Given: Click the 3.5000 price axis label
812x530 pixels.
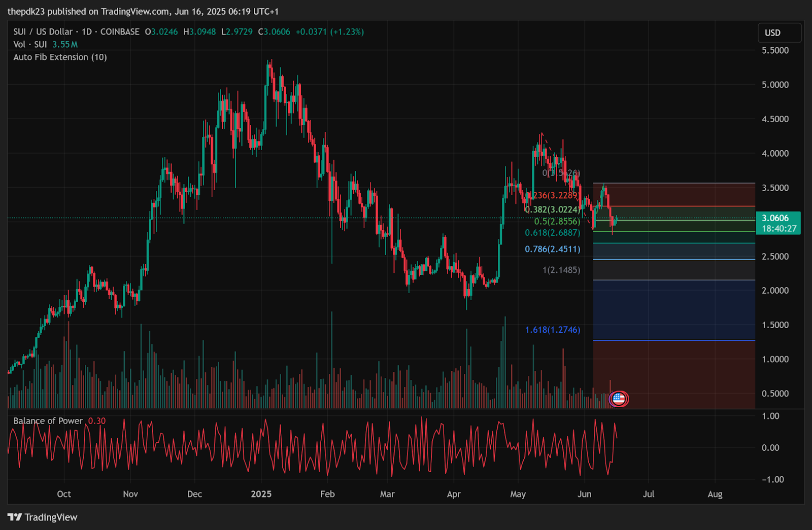Looking at the screenshot, I should click(775, 188).
